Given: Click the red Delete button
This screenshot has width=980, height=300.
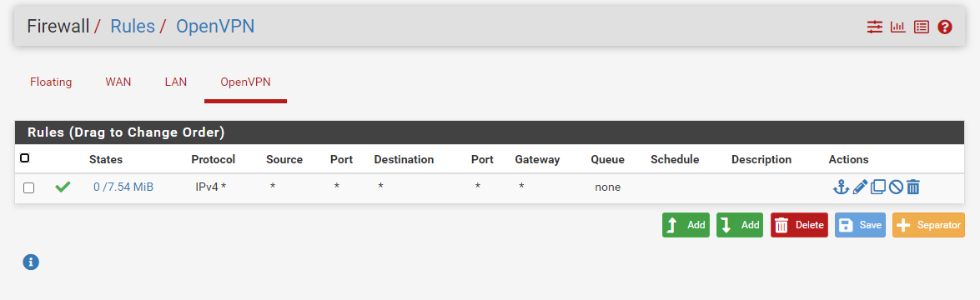Looking at the screenshot, I should coord(799,225).
